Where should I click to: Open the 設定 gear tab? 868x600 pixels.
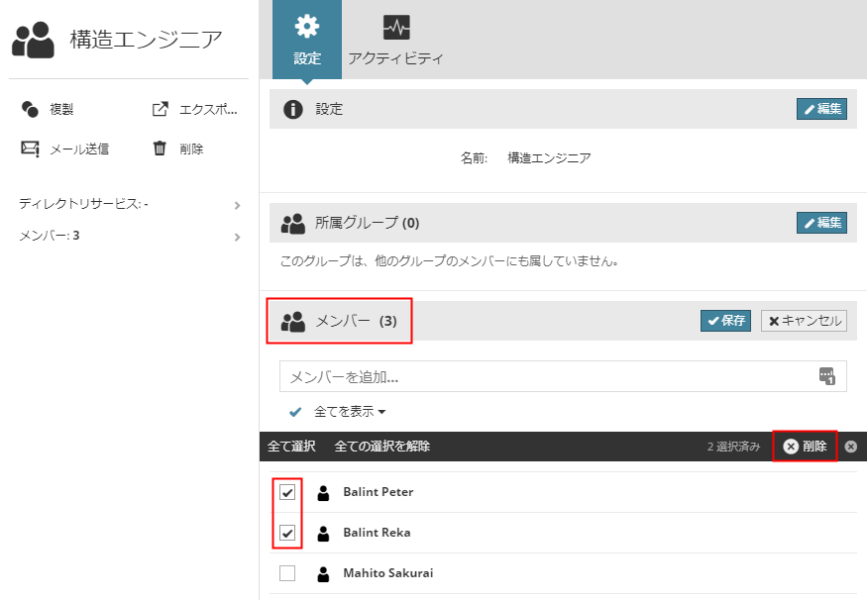(x=307, y=40)
